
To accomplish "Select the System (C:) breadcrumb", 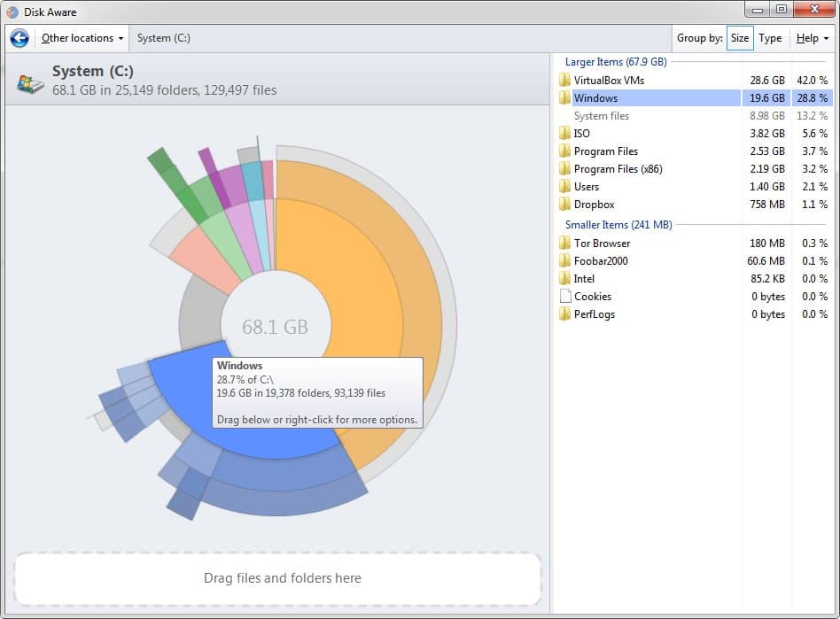I will [x=163, y=38].
